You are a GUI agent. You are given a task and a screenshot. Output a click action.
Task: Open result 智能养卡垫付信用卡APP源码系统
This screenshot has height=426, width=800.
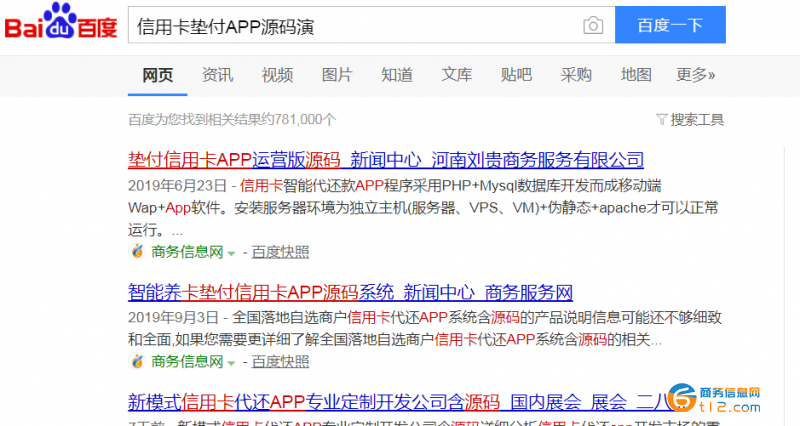point(350,292)
